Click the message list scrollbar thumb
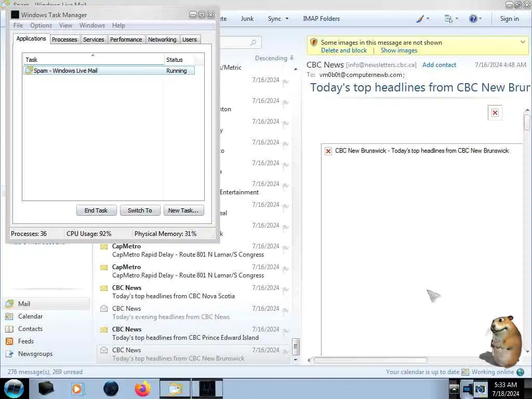The width and height of the screenshot is (532, 399). tap(296, 346)
